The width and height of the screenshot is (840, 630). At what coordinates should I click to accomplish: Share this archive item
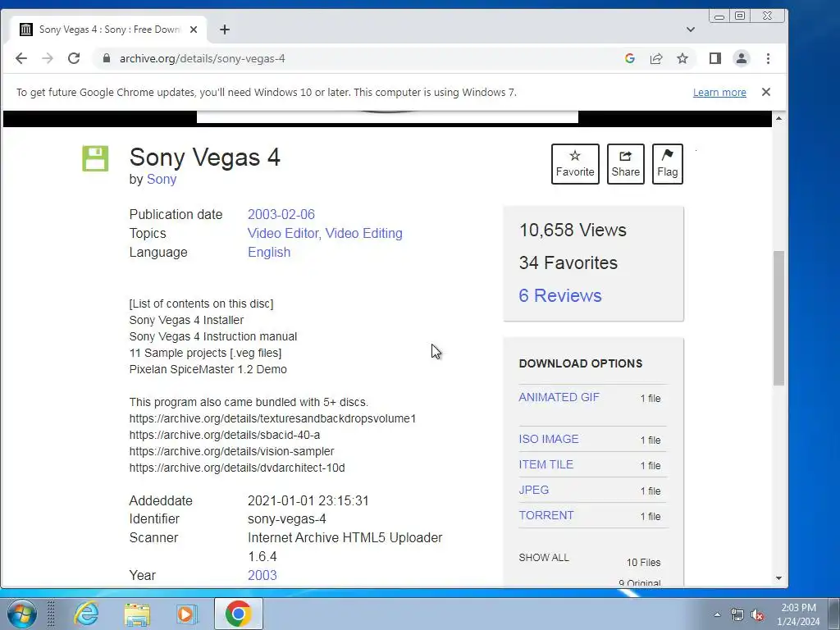pos(626,164)
